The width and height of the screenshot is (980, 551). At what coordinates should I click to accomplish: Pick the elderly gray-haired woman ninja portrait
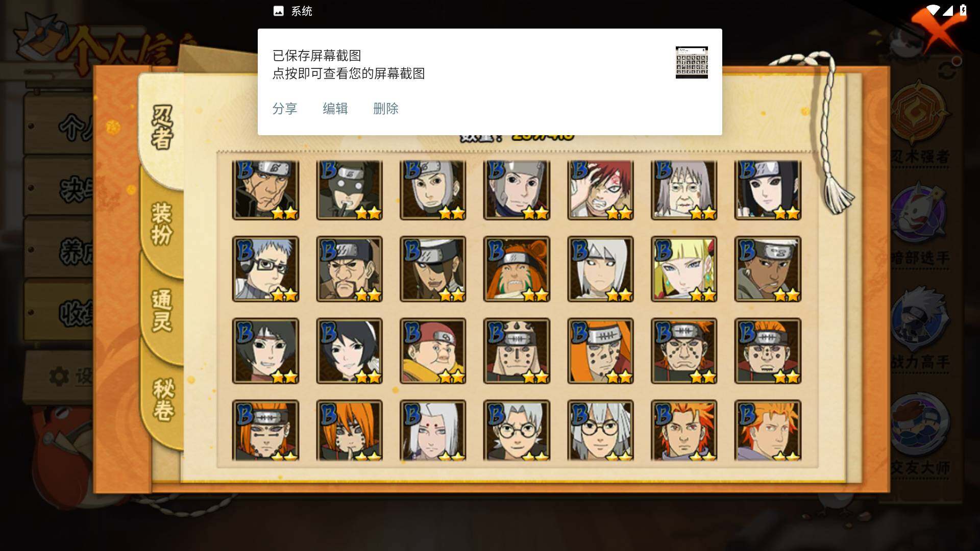tap(684, 190)
